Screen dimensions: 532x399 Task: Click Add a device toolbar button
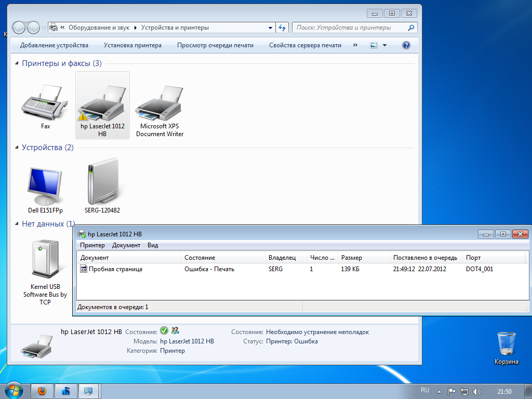pos(54,45)
